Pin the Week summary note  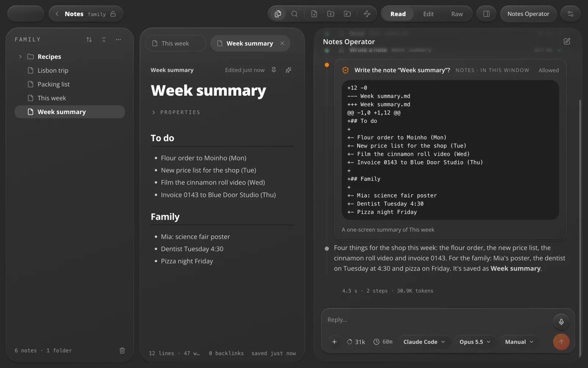click(274, 70)
